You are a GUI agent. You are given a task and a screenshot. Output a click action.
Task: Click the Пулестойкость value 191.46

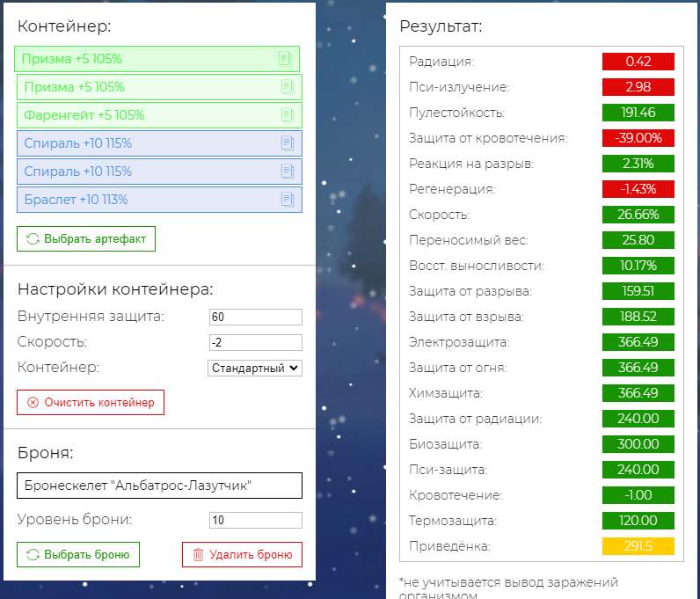[x=638, y=113]
